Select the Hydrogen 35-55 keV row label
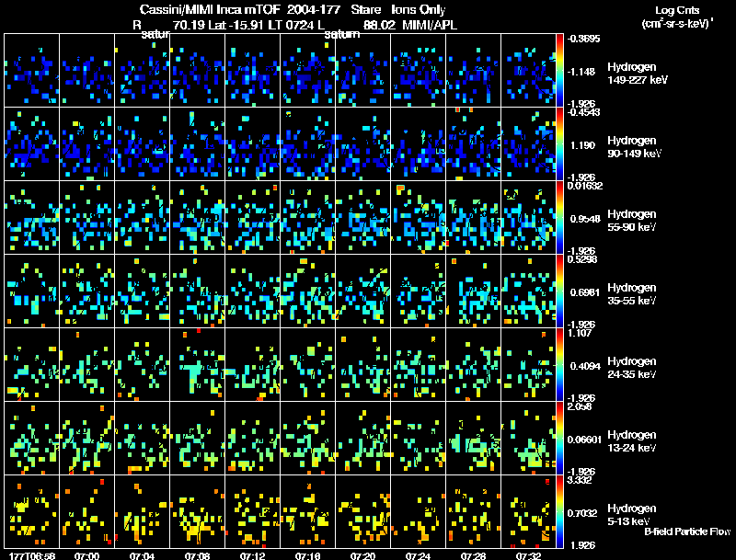Image resolution: width=736 pixels, height=560 pixels. (x=632, y=294)
